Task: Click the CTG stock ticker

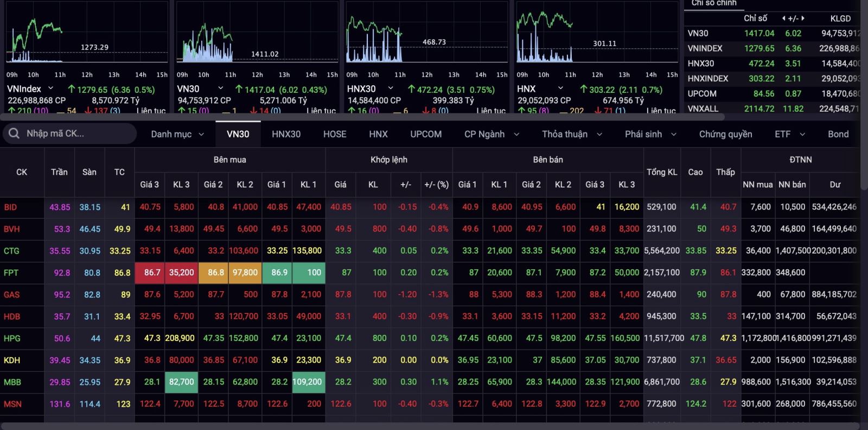Action: click(x=11, y=251)
